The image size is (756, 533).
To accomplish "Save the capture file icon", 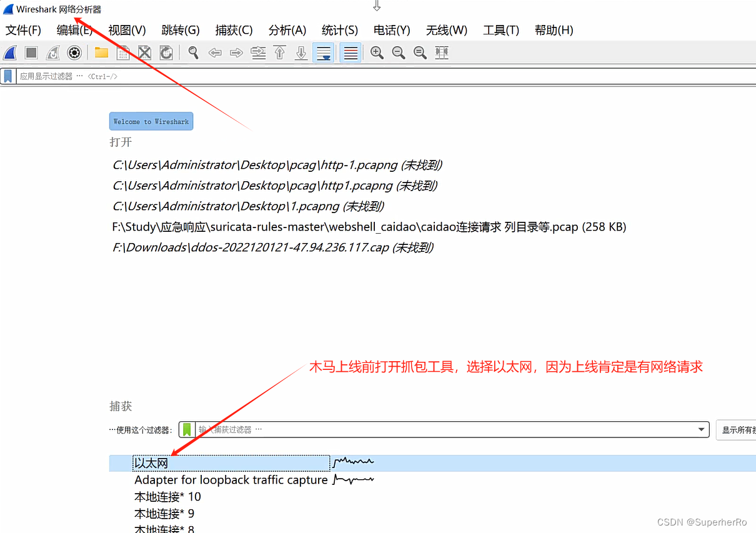I will click(x=123, y=53).
